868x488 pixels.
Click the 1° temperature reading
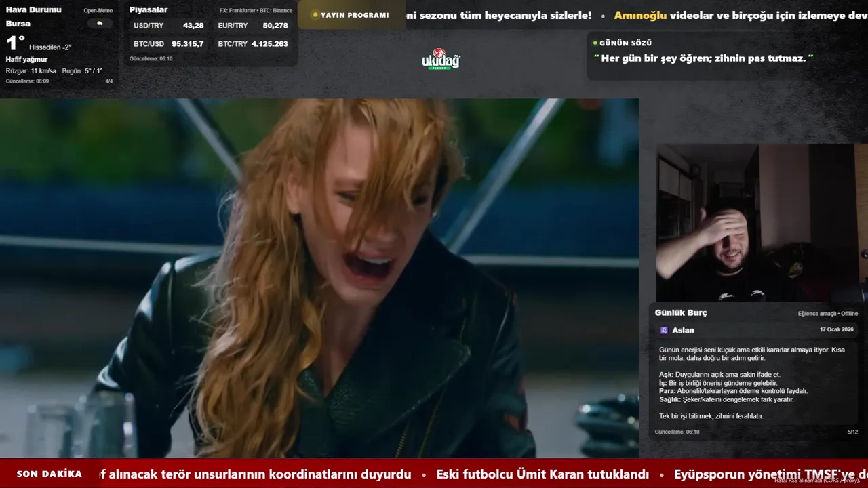coord(16,43)
